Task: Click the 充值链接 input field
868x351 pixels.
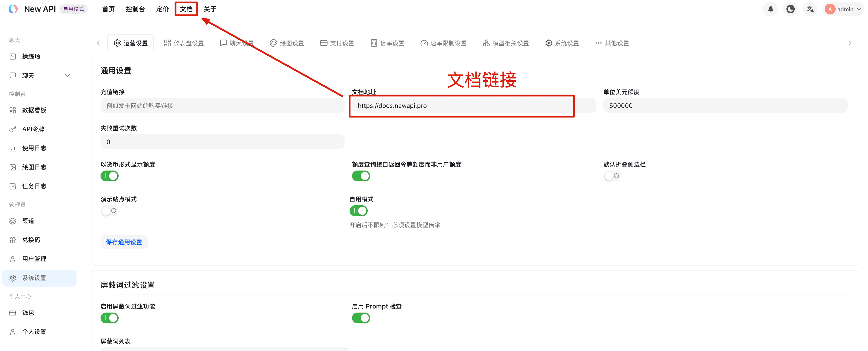Action: click(x=222, y=106)
